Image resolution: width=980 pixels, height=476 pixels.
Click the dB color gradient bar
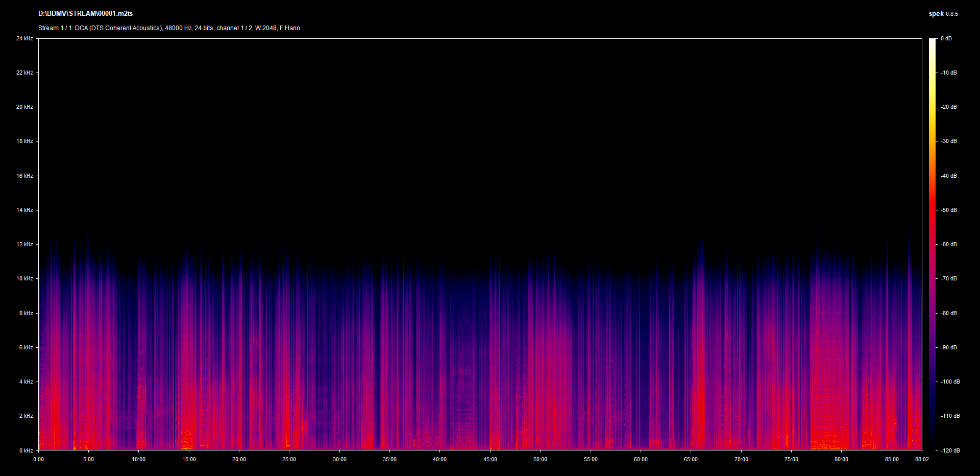932,244
